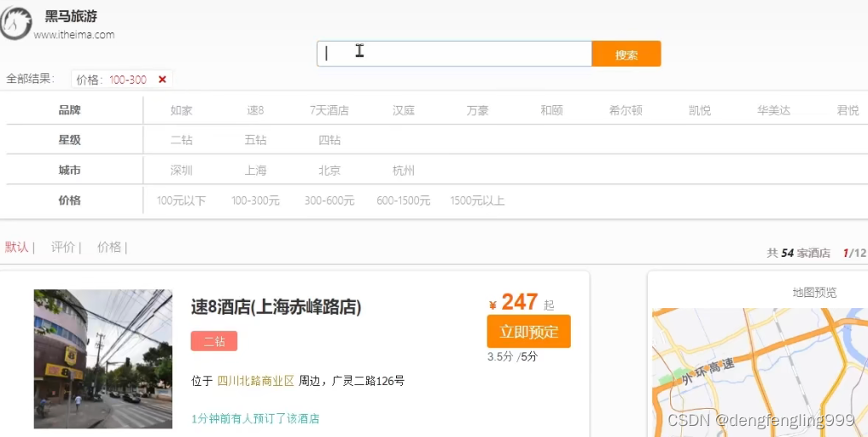Filter by brand 华美达

coord(774,110)
